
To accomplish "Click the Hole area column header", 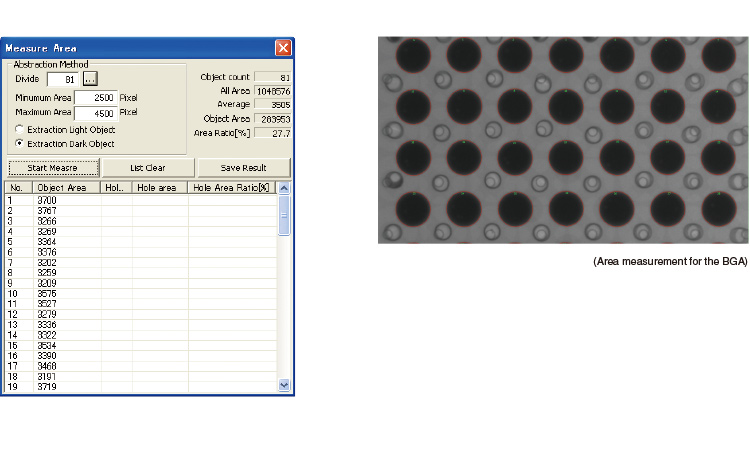I will (x=159, y=187).
